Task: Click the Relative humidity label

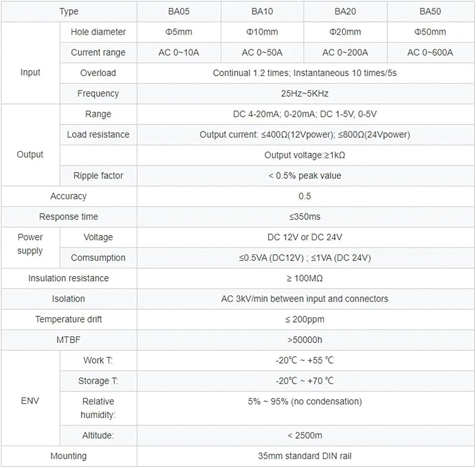Action: point(98,408)
